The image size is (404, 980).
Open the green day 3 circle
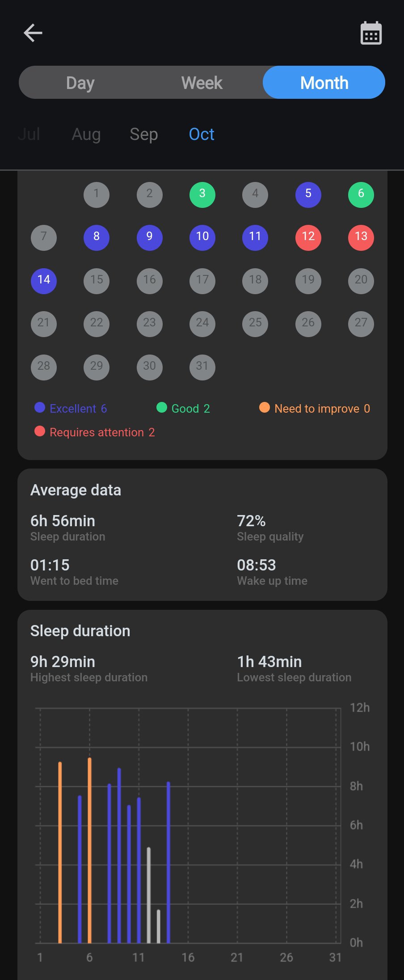coord(202,194)
